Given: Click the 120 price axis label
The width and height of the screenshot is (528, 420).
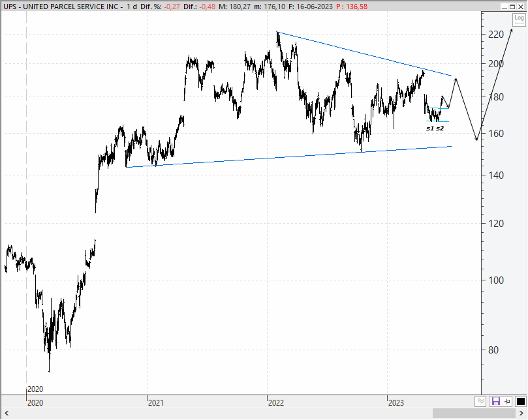Looking at the screenshot, I should click(x=496, y=223).
